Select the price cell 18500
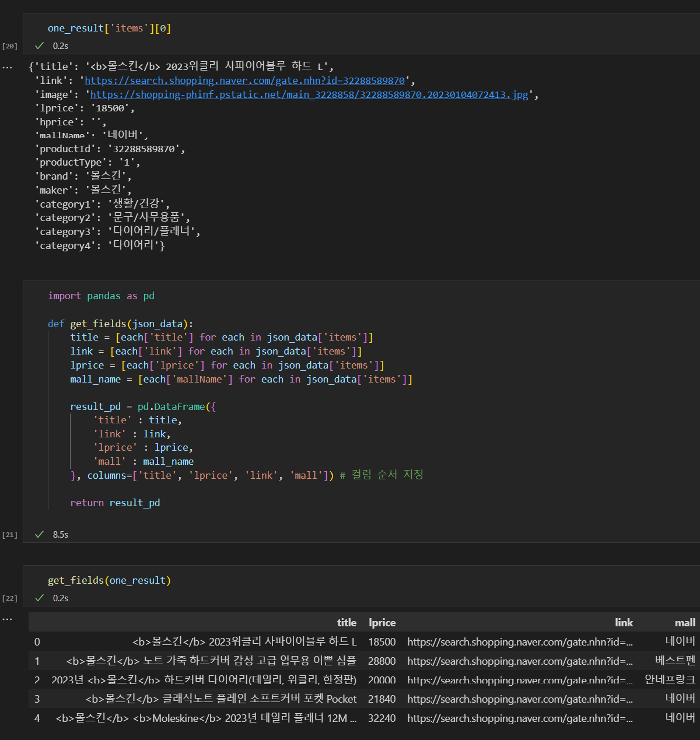 [x=382, y=641]
